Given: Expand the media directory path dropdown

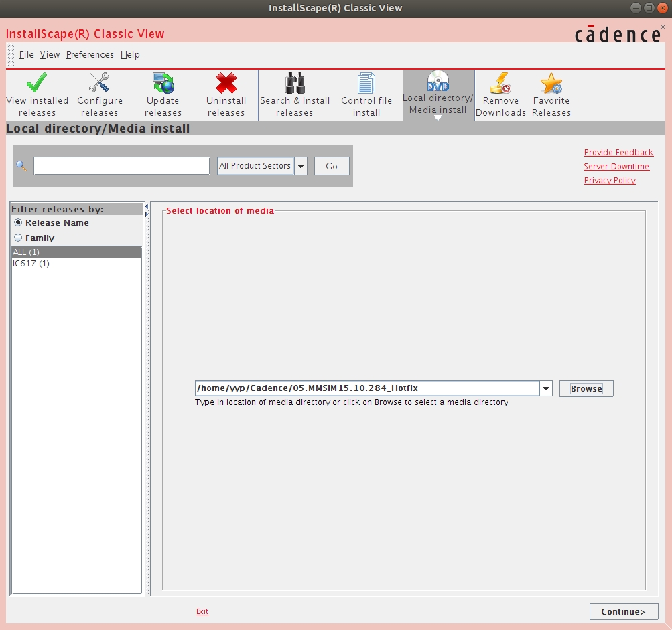Looking at the screenshot, I should (545, 388).
